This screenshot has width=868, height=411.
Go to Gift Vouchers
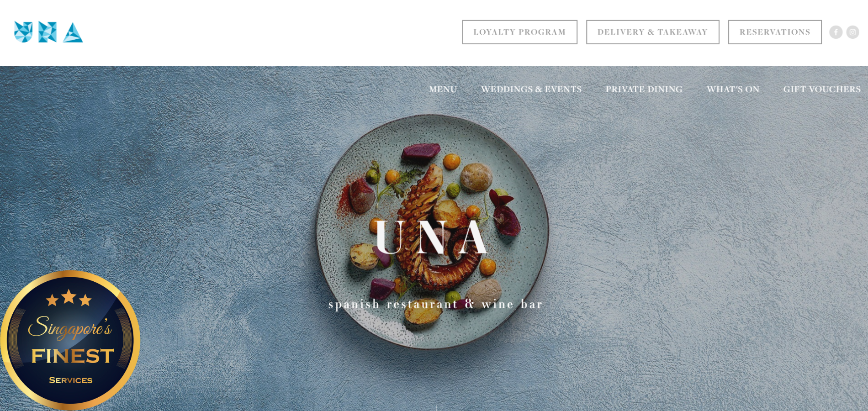pos(822,89)
